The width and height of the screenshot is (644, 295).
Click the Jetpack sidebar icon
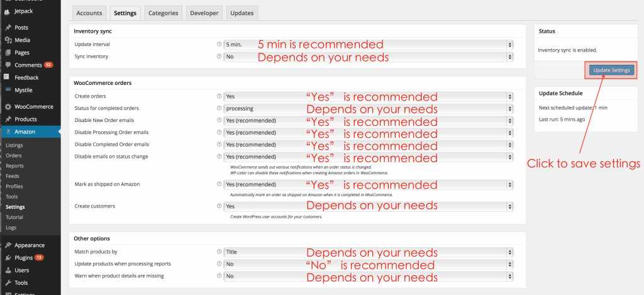click(x=8, y=11)
